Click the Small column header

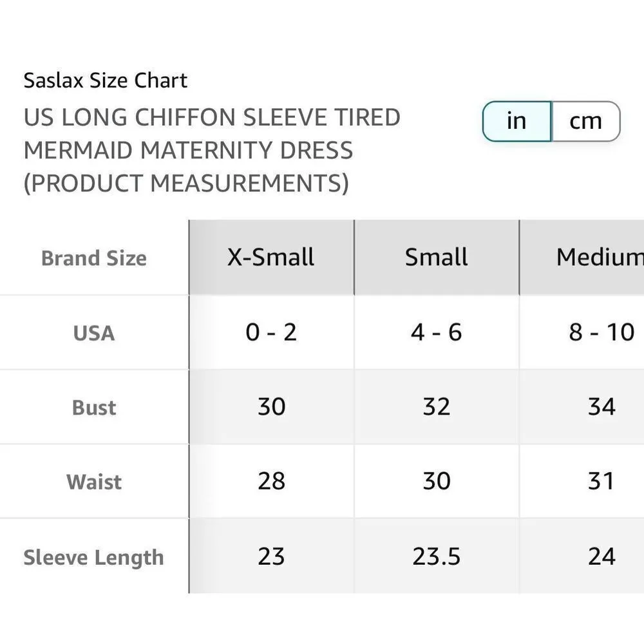pyautogui.click(x=436, y=257)
